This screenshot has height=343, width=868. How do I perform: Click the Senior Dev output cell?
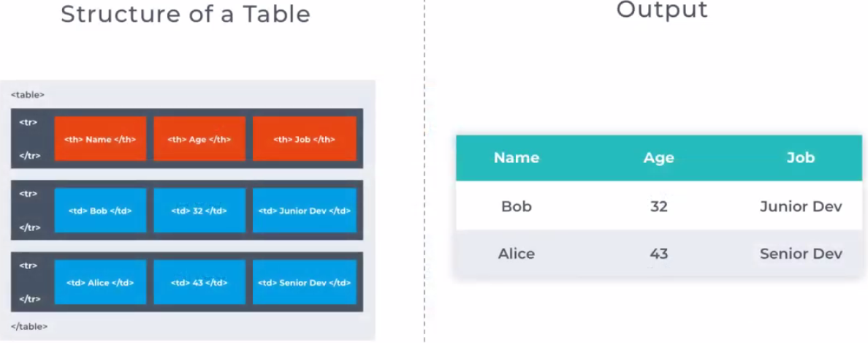(x=801, y=254)
